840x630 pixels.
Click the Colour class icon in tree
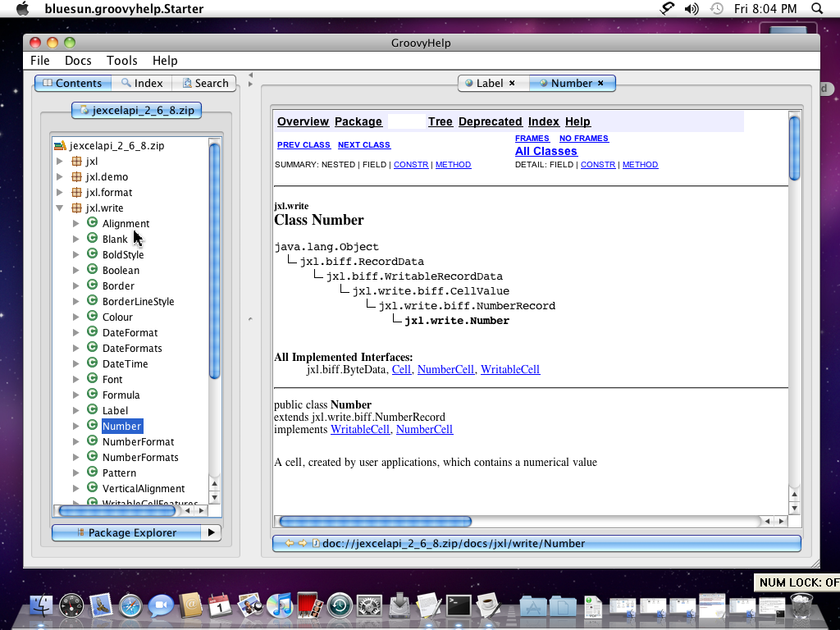pos(93,317)
